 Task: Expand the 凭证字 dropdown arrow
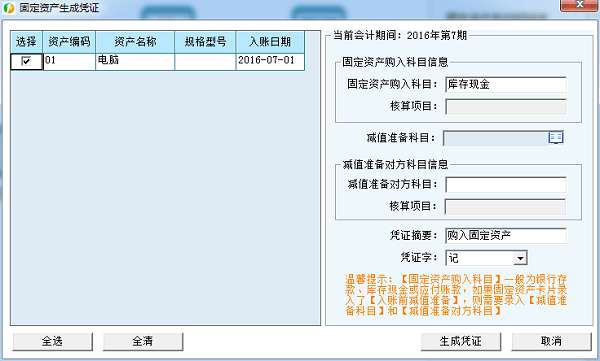point(520,258)
